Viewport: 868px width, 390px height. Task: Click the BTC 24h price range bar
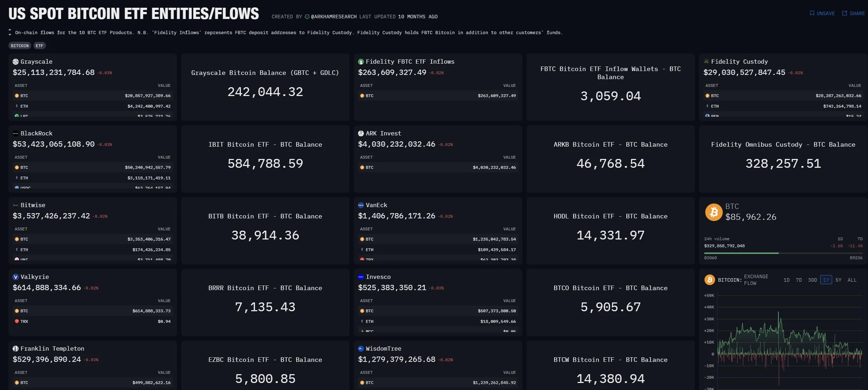click(x=783, y=253)
